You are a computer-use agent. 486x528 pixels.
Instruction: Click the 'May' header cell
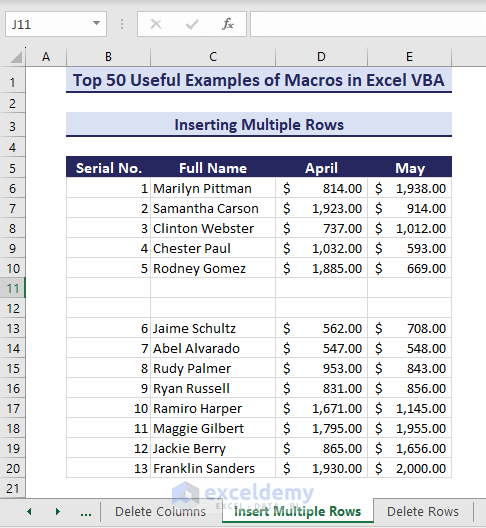coord(410,168)
